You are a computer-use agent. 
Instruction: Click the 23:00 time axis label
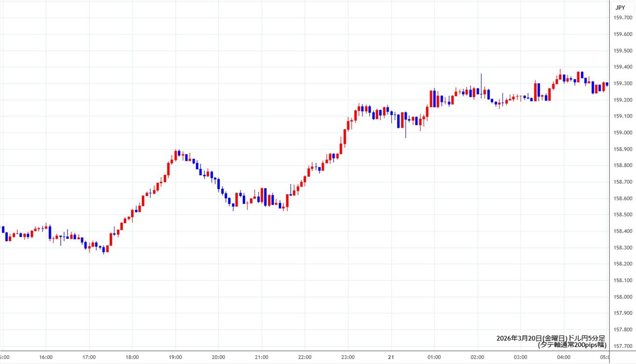click(348, 357)
